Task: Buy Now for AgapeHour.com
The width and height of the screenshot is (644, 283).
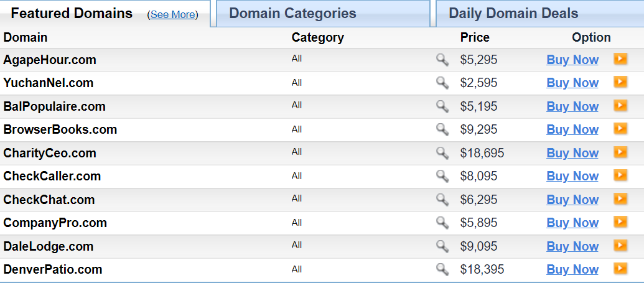Action: [x=572, y=60]
